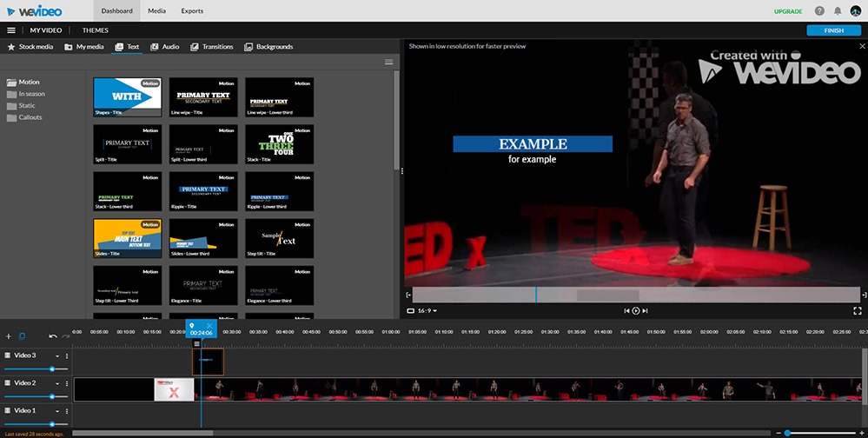Viewport: 868px width, 438px height.
Task: Open the user profile avatar
Action: 856,11
